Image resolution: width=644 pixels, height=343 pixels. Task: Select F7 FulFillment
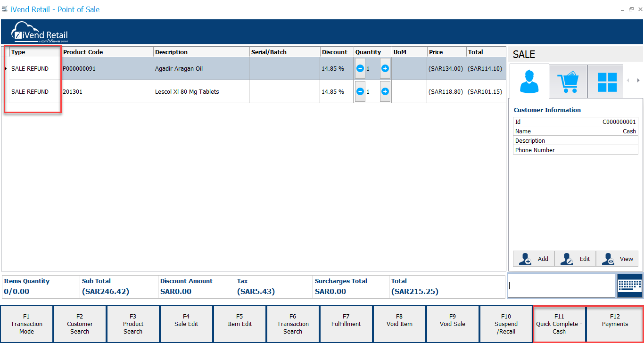coord(347,324)
